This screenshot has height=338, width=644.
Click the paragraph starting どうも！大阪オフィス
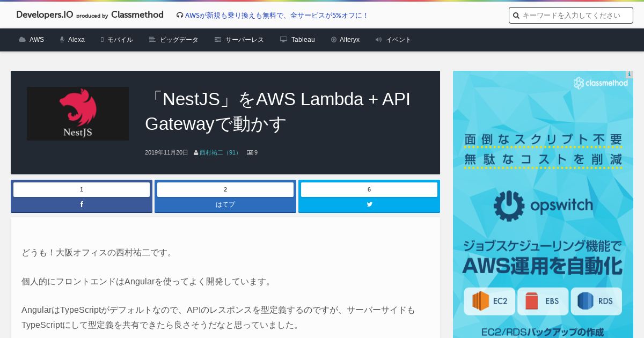99,252
